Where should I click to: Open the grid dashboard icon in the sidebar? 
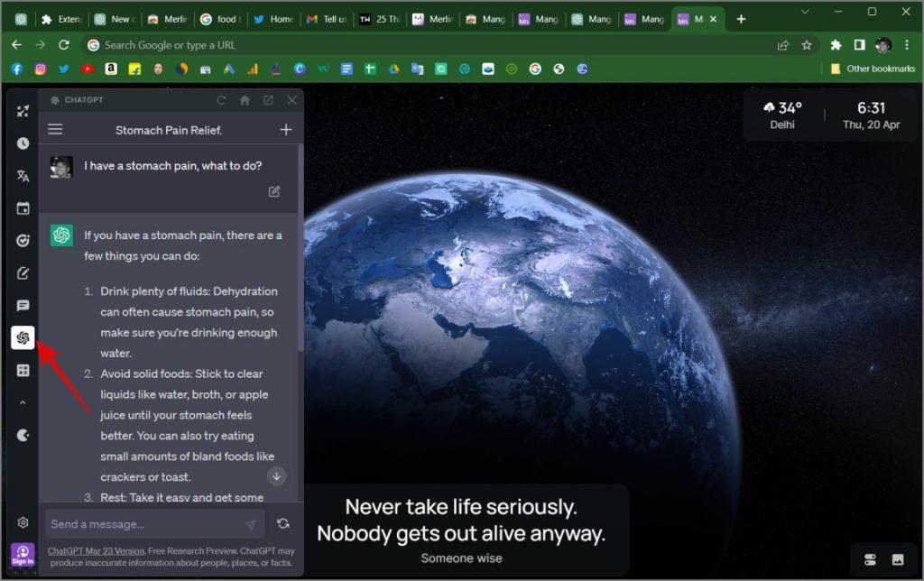(x=23, y=370)
